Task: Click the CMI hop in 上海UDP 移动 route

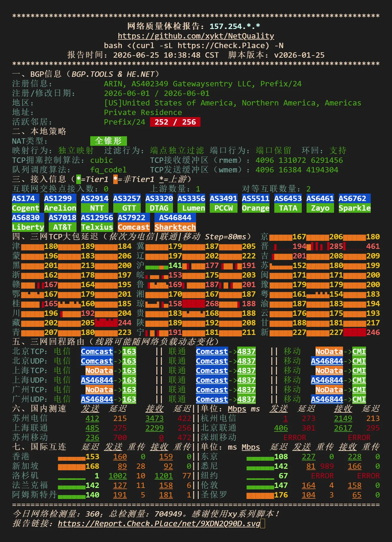Action: pos(359,380)
